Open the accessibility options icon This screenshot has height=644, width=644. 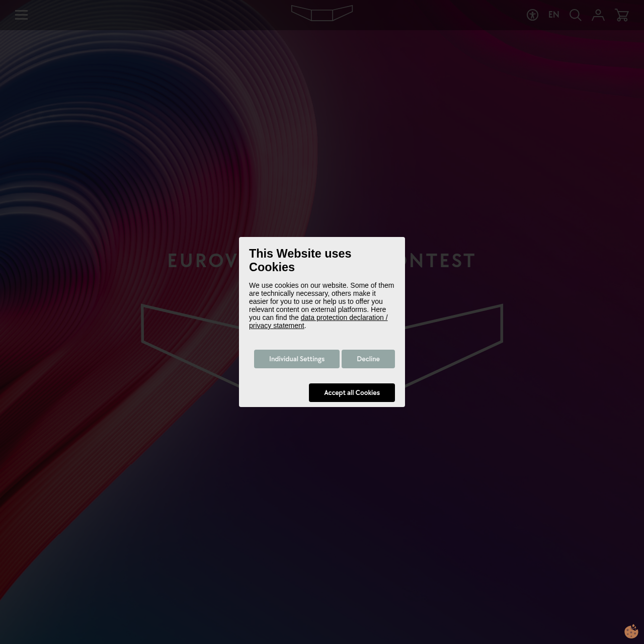point(532,15)
